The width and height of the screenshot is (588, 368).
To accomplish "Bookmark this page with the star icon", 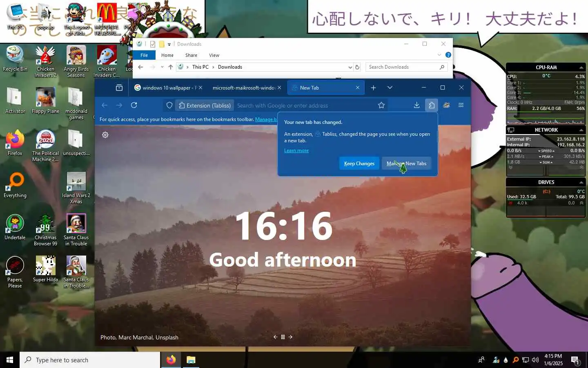I will (x=381, y=105).
